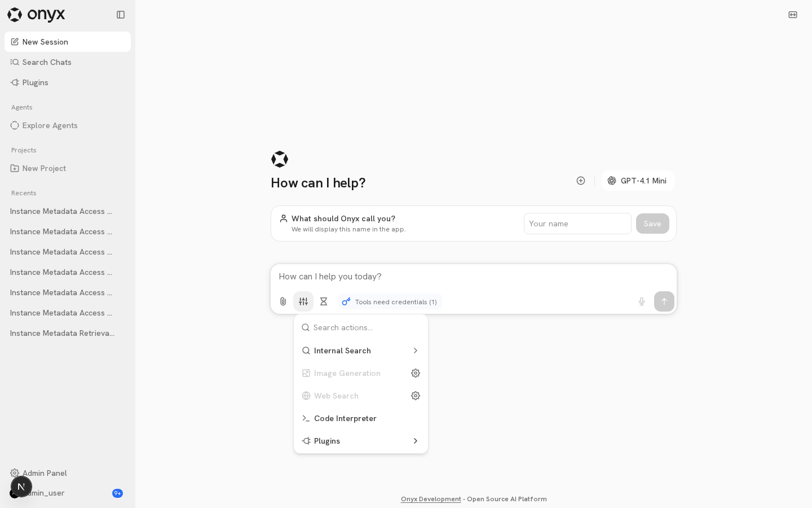Open the Onyx Development link
The width and height of the screenshot is (812, 508).
(431, 499)
